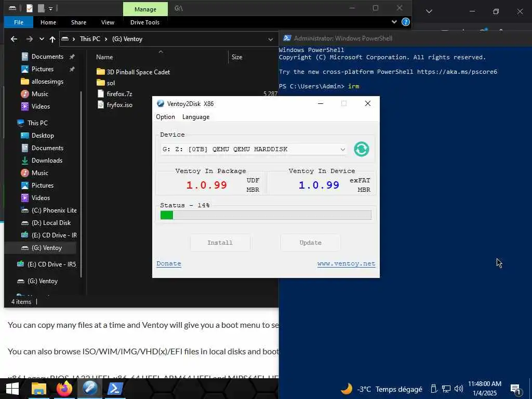Open the Windows Start menu
This screenshot has width=532, height=399.
pyautogui.click(x=12, y=389)
